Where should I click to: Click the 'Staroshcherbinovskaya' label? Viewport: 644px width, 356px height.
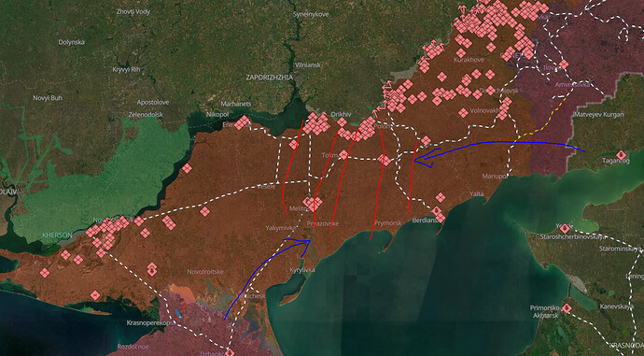[573, 236]
